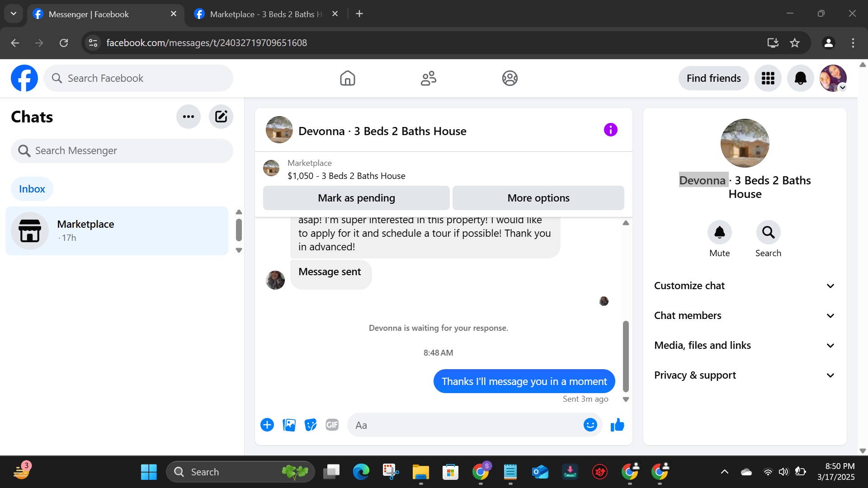Screen dimensions: 868x488
Task: Open the Facebook logo home link
Action: [24, 78]
